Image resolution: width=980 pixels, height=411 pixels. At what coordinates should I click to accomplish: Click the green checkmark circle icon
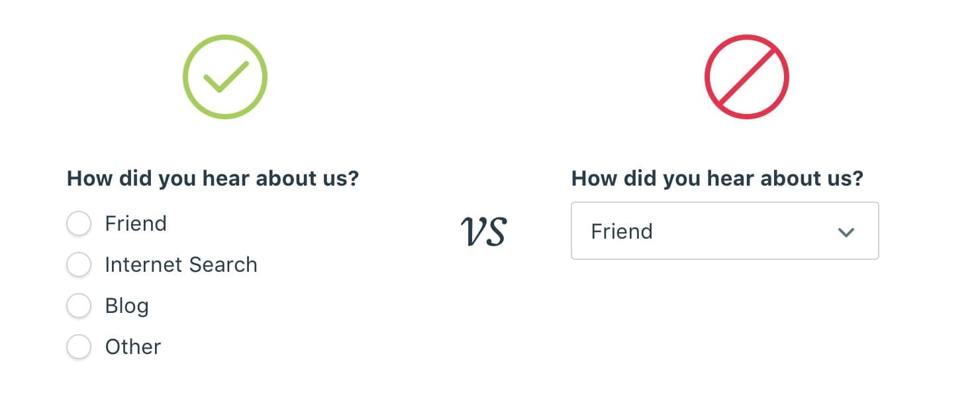click(x=225, y=77)
